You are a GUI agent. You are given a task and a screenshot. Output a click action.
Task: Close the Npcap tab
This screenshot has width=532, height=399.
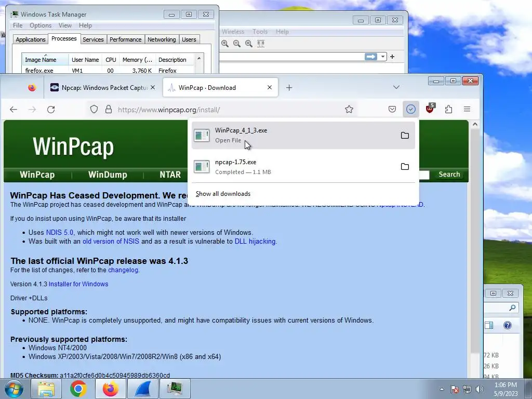(153, 87)
